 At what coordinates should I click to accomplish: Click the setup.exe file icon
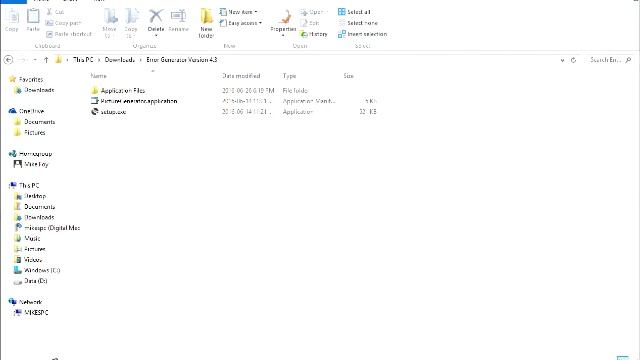pyautogui.click(x=95, y=111)
